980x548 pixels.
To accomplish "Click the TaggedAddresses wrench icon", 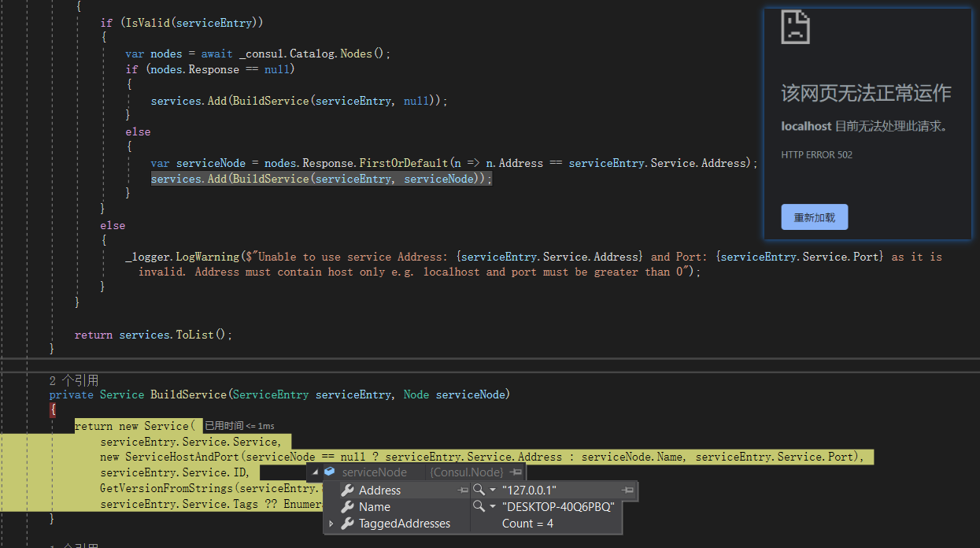I will pos(347,524).
